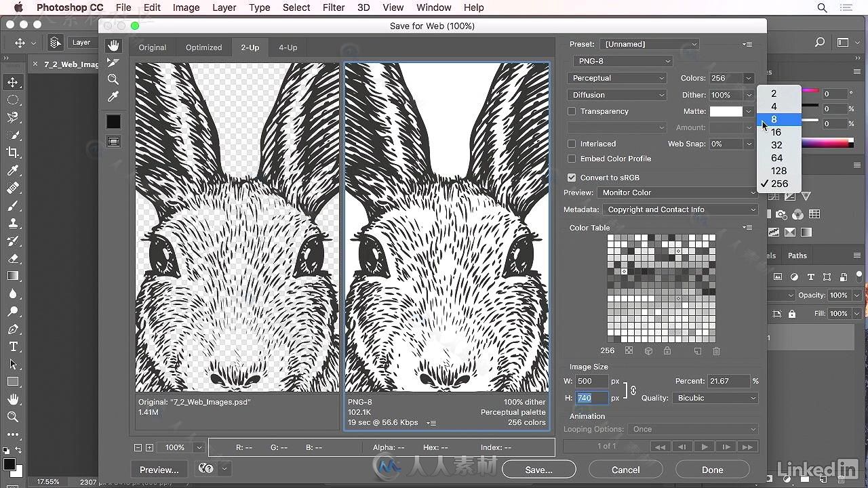The image size is (868, 488).
Task: Select the Eraser tool in Photoshop toolbar
Action: tap(13, 258)
